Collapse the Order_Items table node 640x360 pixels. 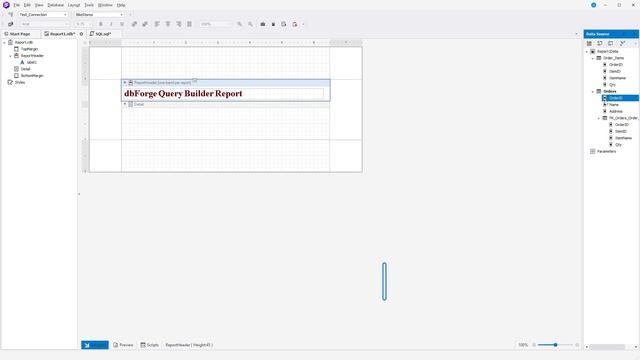click(x=593, y=58)
